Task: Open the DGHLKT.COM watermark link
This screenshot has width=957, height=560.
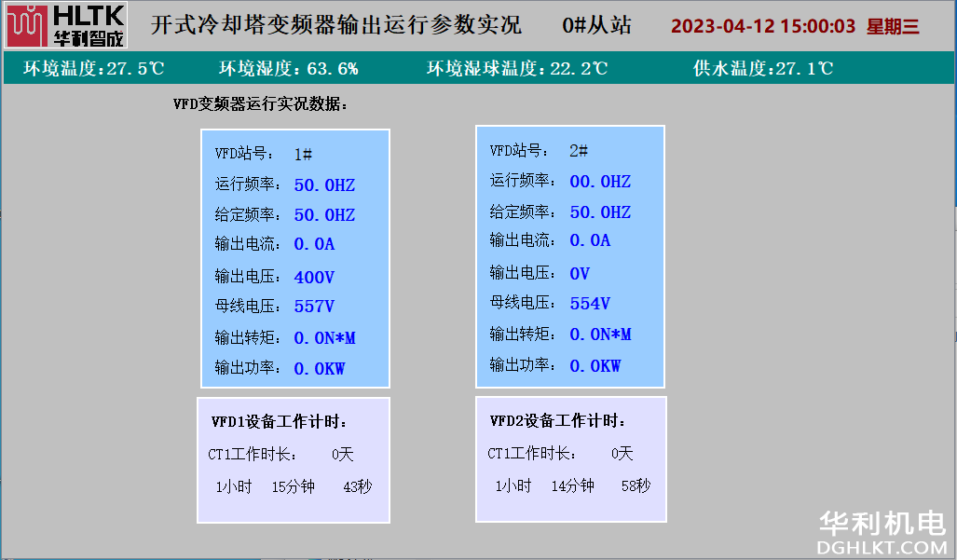Action: coord(882,547)
